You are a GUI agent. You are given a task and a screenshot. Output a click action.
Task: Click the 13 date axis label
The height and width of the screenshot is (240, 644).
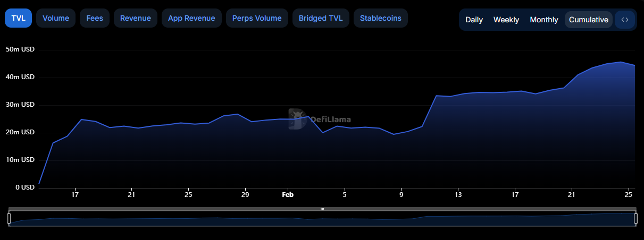tap(458, 195)
